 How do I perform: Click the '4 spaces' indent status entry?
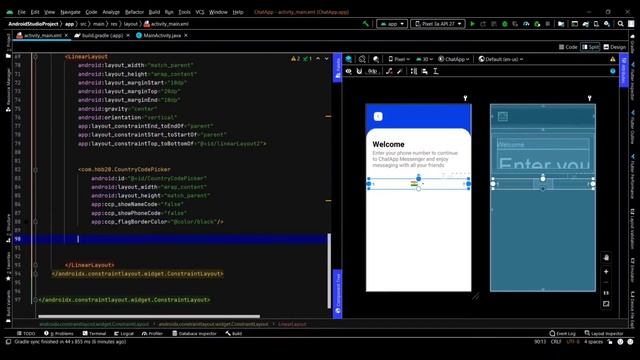(x=593, y=342)
